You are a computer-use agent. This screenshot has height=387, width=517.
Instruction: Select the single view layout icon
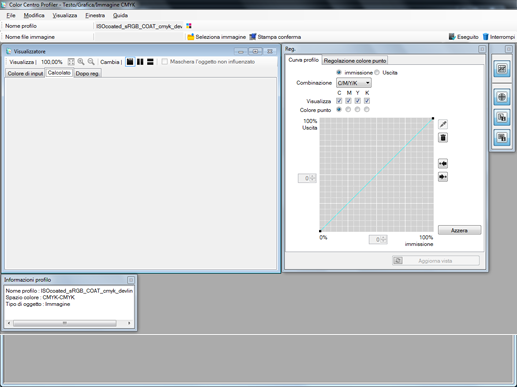[130, 62]
